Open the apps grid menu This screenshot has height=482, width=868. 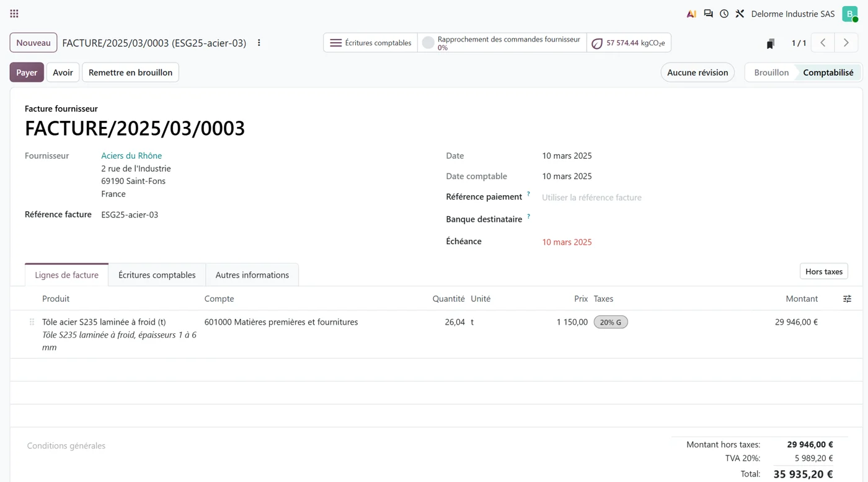click(14, 14)
